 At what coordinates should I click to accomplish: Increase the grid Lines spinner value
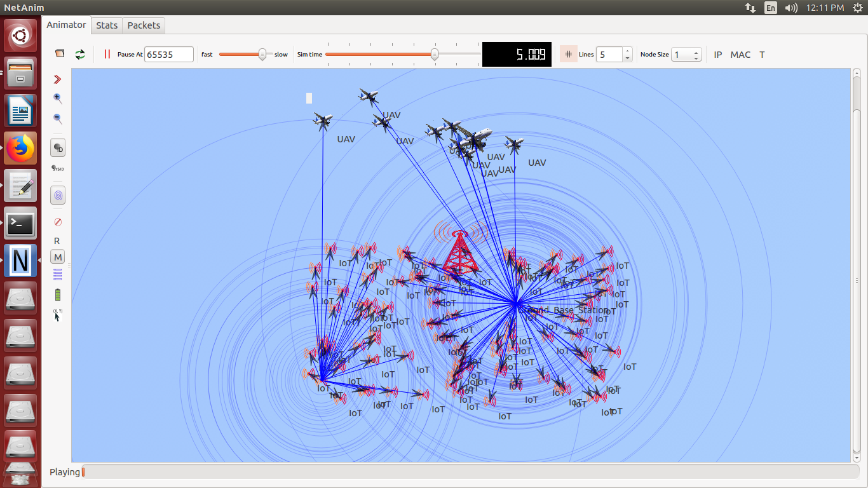pos(627,51)
